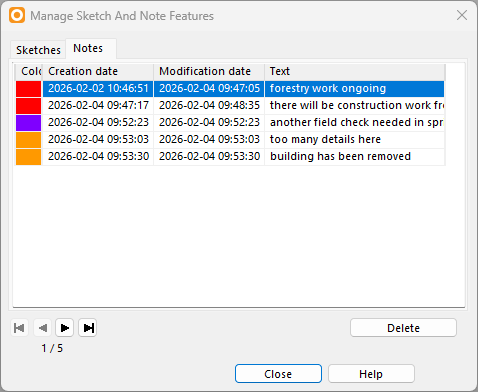Go to the first note record
The height and width of the screenshot is (392, 478).
coord(19,328)
